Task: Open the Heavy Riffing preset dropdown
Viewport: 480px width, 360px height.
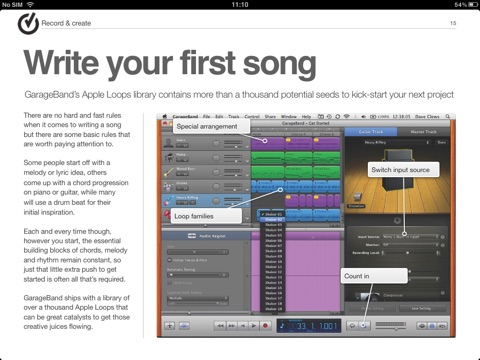Action: [397, 142]
